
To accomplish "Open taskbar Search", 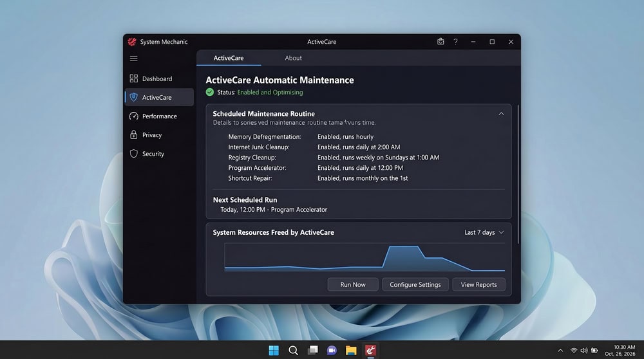I will coord(293,350).
